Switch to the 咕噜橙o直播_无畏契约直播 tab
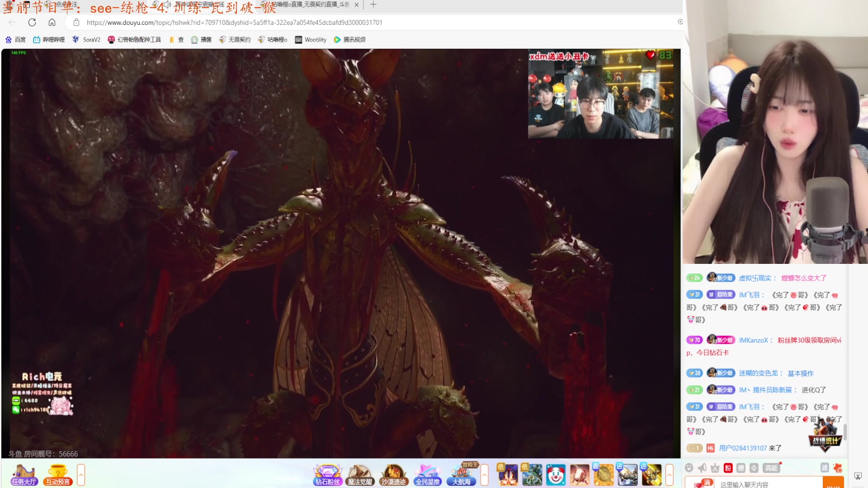This screenshot has width=868, height=488. coord(309,5)
